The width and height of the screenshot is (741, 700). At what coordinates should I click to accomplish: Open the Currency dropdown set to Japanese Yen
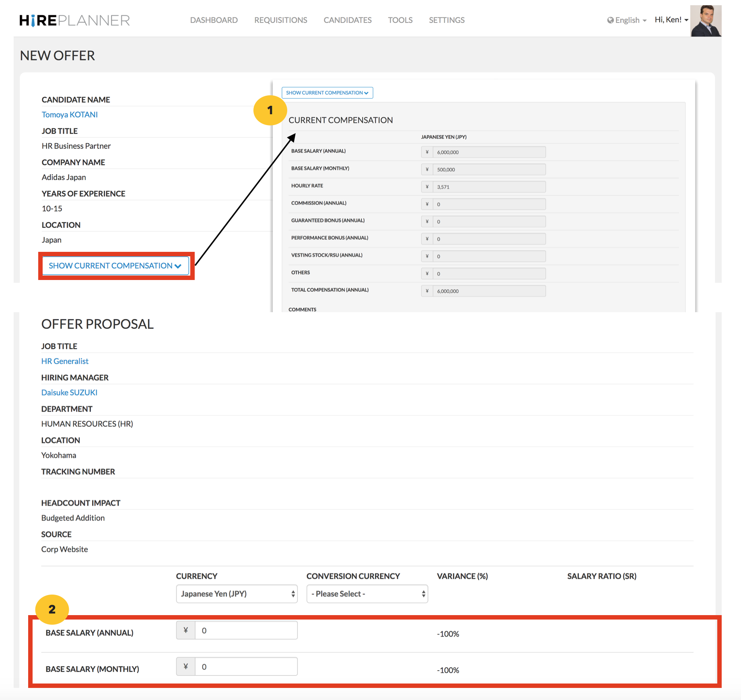point(237,594)
